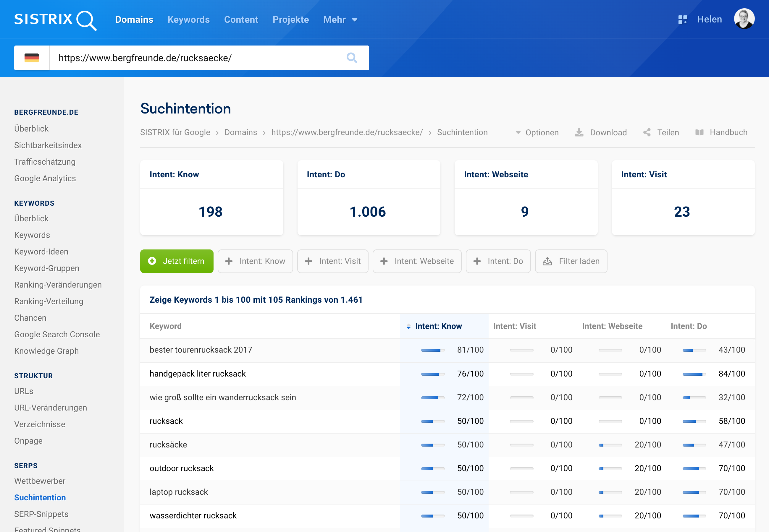Open Onpage in the sidebar
This screenshot has height=532, width=769.
click(x=28, y=441)
